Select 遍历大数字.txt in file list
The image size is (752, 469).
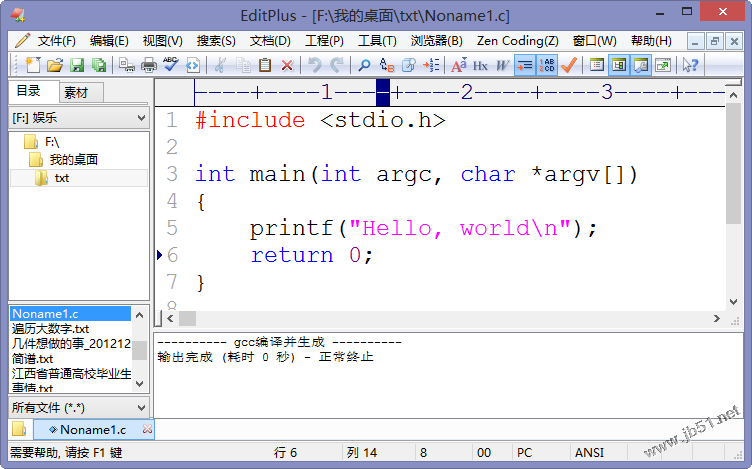(50, 329)
